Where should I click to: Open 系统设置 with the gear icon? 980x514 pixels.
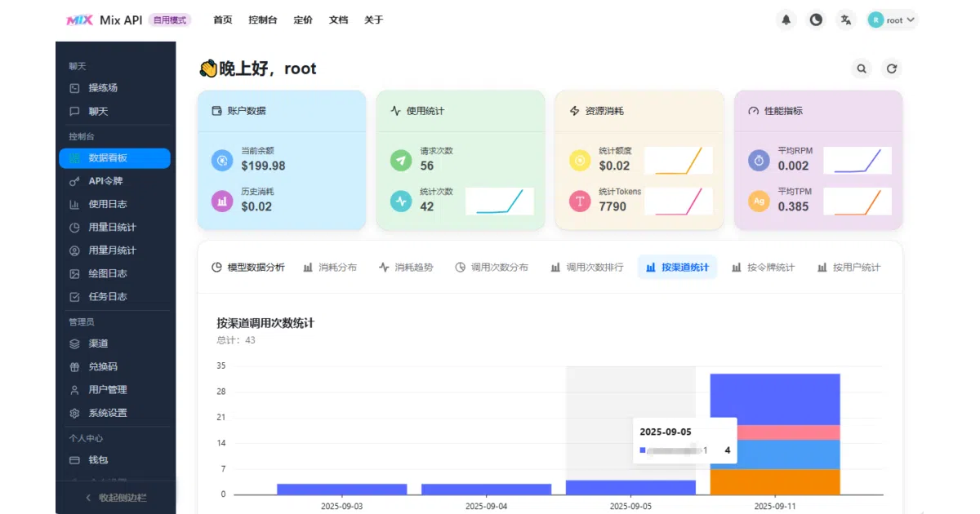[114, 413]
